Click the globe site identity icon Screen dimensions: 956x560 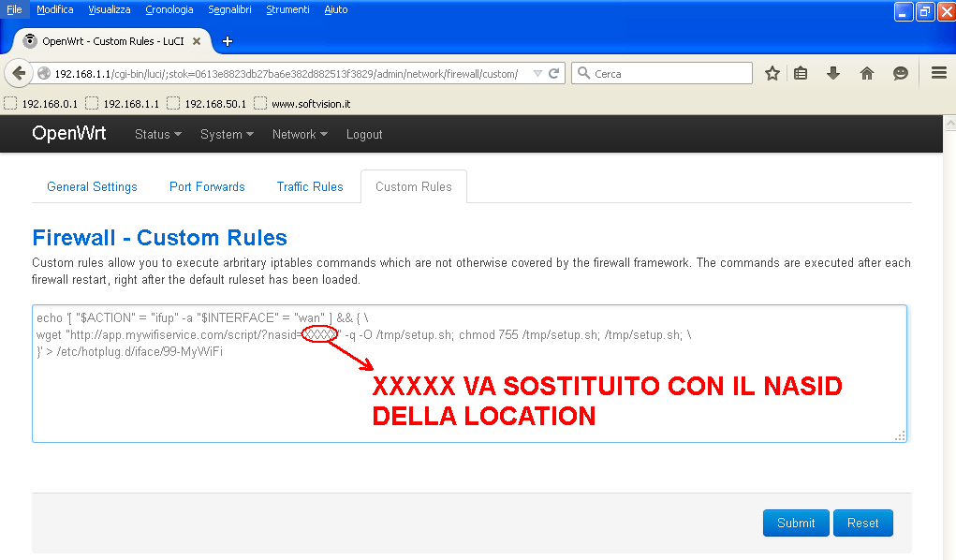click(x=44, y=74)
